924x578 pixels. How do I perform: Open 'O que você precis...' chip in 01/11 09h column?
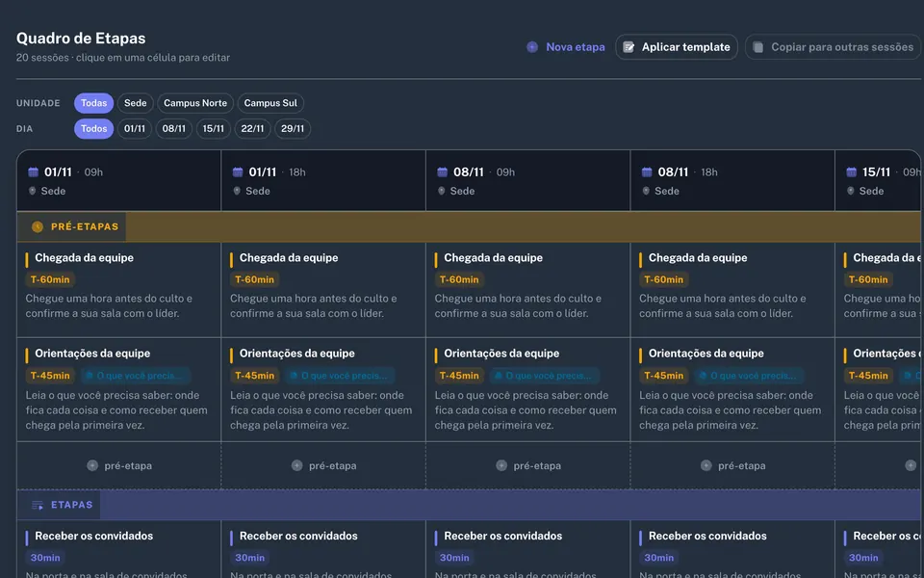click(135, 376)
